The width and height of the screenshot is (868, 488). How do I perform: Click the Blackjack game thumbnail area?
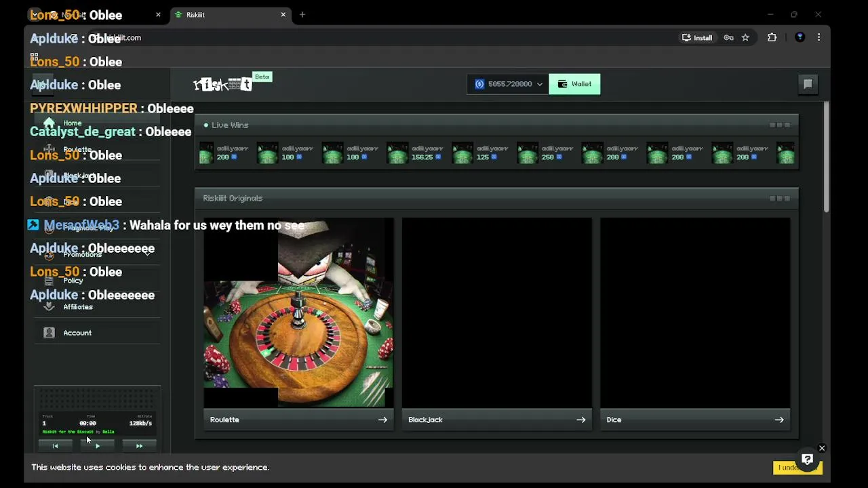(x=496, y=312)
